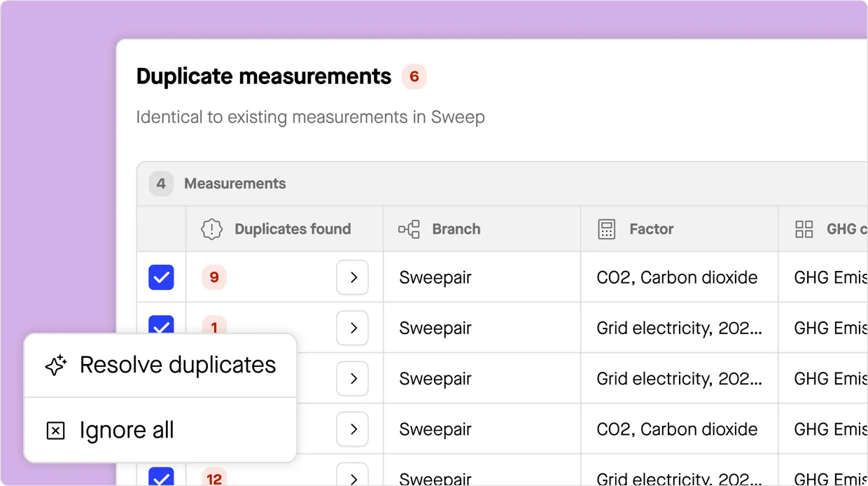Expand the row with 9 duplicates using chevron
Screen dimensions: 868x486
353,277
